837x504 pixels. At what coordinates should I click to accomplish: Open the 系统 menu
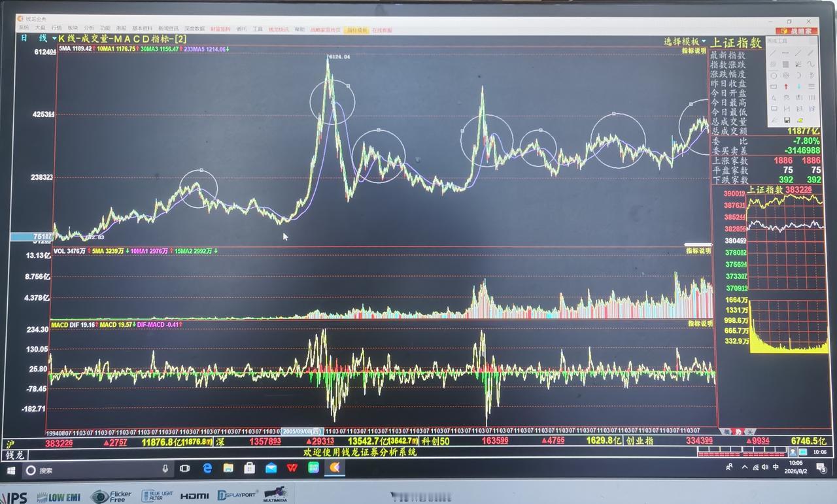(24, 28)
